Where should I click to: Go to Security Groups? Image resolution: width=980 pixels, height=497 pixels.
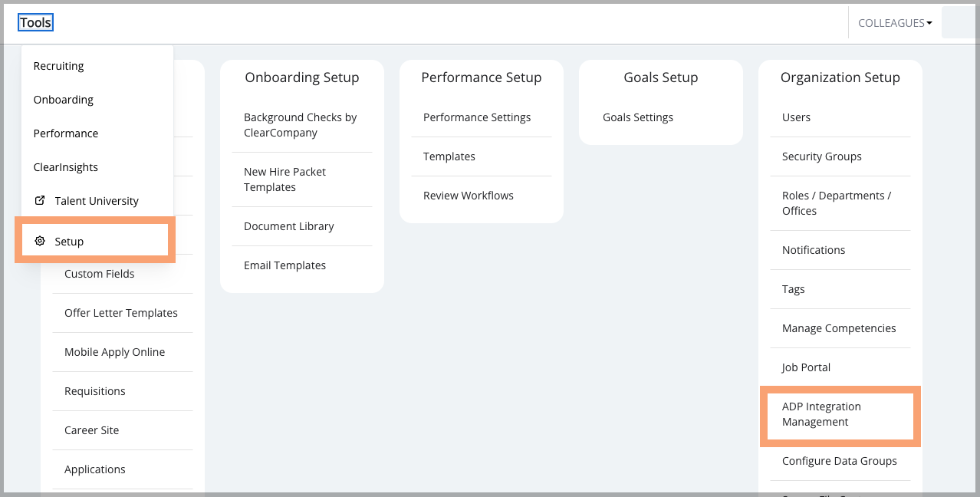822,156
